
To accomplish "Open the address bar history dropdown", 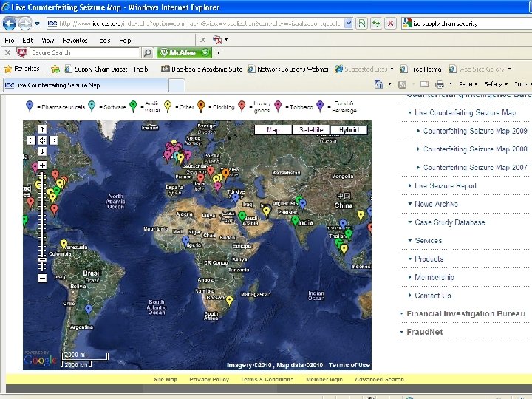I will point(349,24).
